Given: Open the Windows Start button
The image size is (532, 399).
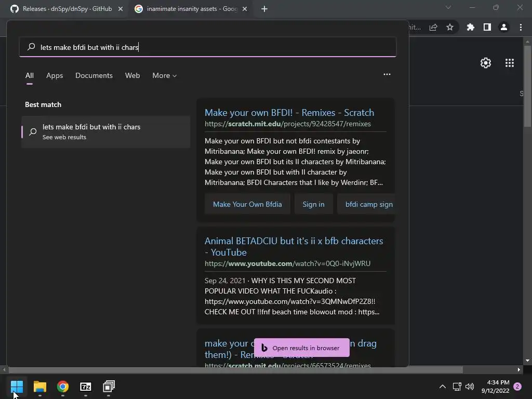Looking at the screenshot, I should click(17, 387).
